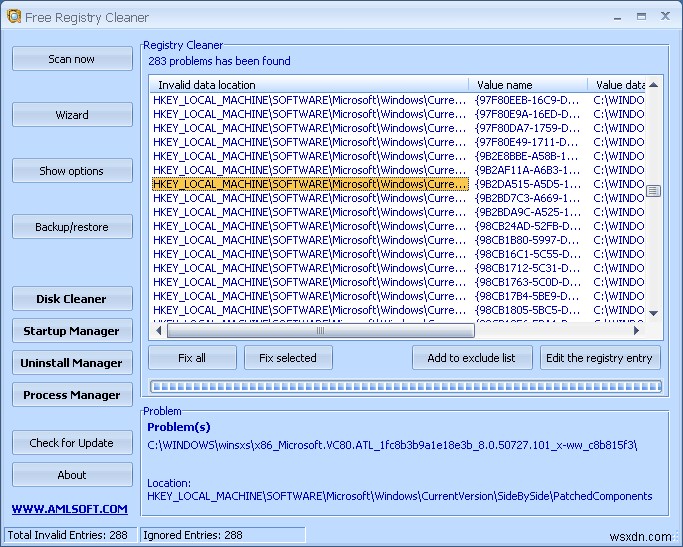Open Backup/restore
This screenshot has height=547, width=683.
tap(72, 227)
